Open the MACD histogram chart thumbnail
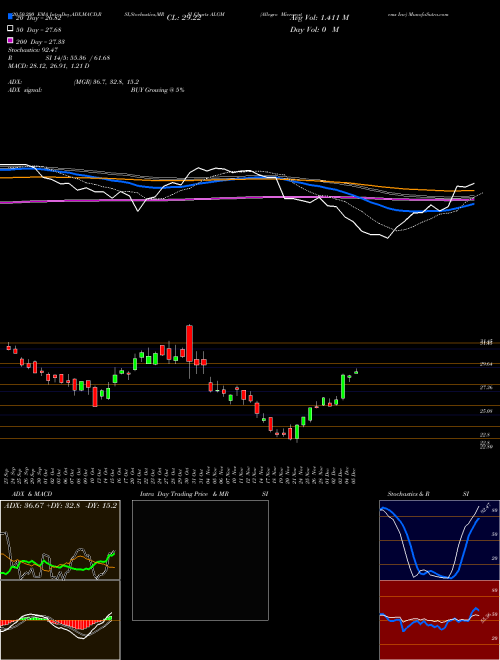500x660 pixels. point(60,620)
